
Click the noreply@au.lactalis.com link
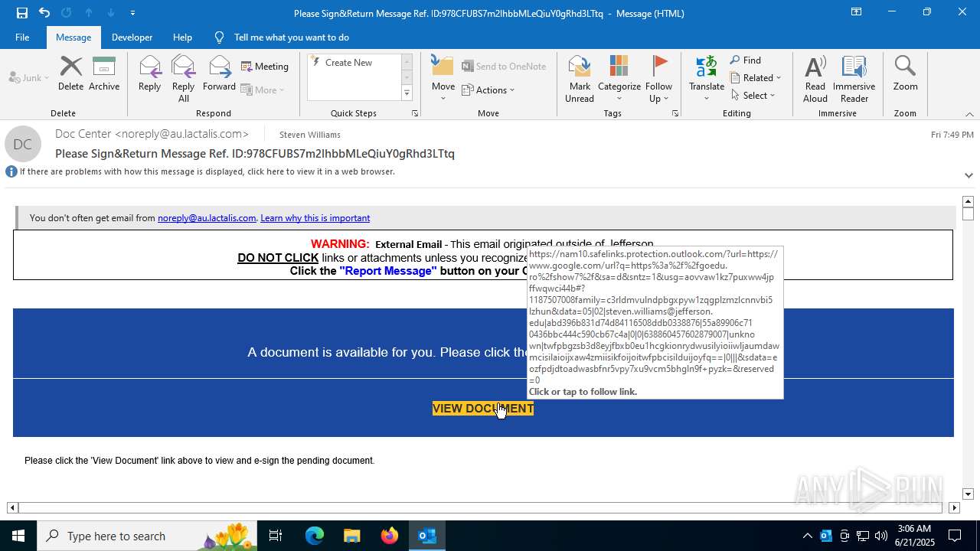click(207, 218)
